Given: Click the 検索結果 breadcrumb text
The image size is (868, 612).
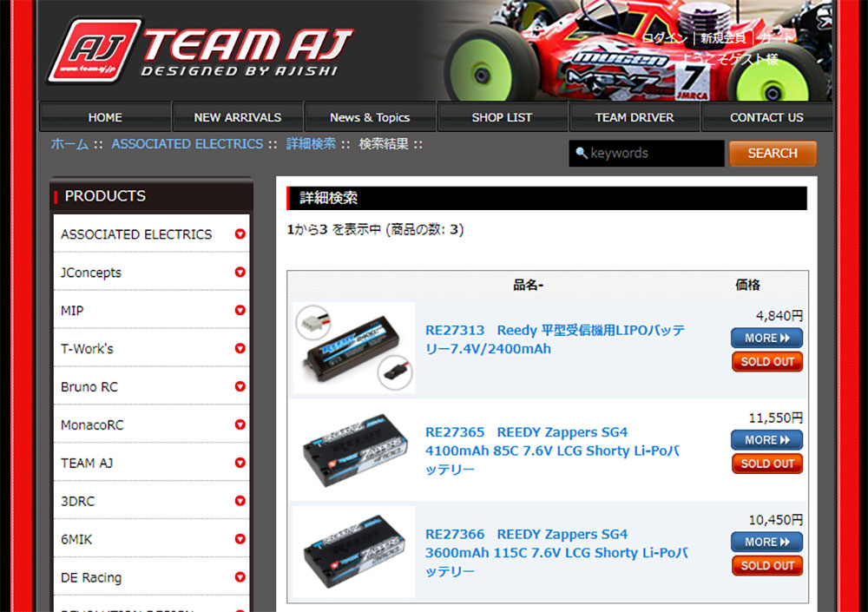Looking at the screenshot, I should click(384, 144).
